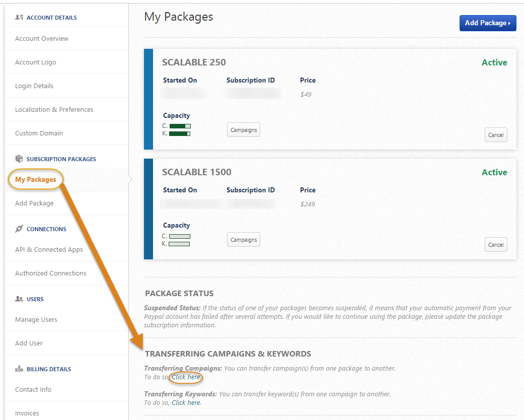Screen dimensions: 524x420
Task: Open Campaigns for the Scalable 1500 package
Action: click(244, 240)
